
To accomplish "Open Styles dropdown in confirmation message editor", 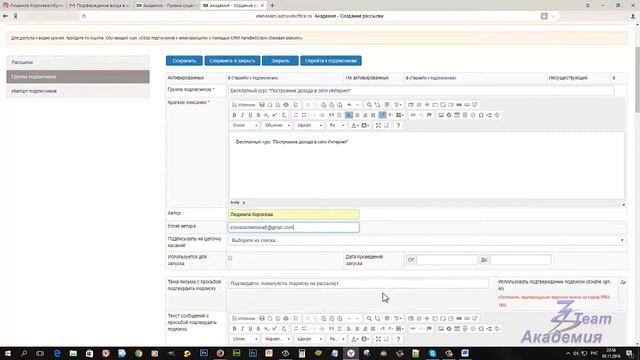I will coord(245,339).
